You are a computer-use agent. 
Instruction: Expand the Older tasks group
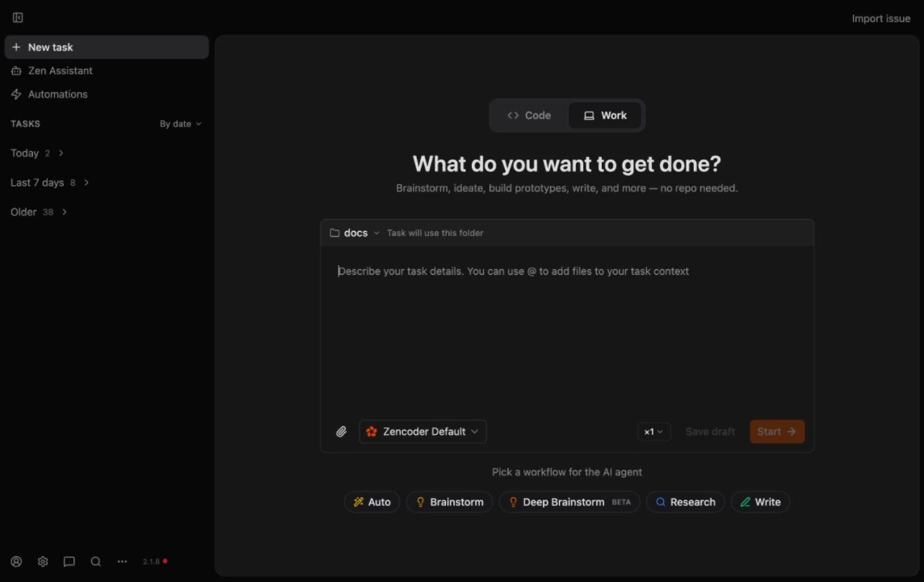[x=38, y=213]
